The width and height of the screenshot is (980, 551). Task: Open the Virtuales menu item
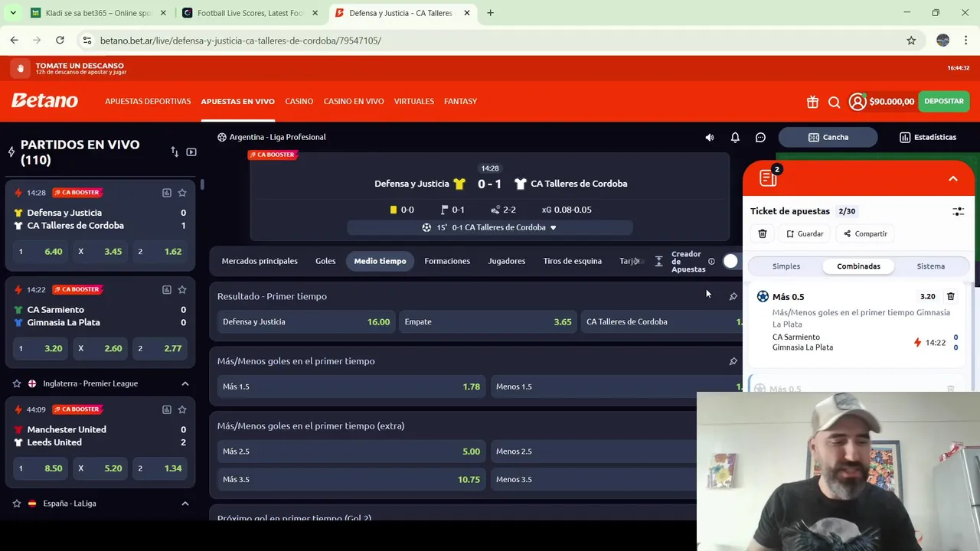click(414, 102)
